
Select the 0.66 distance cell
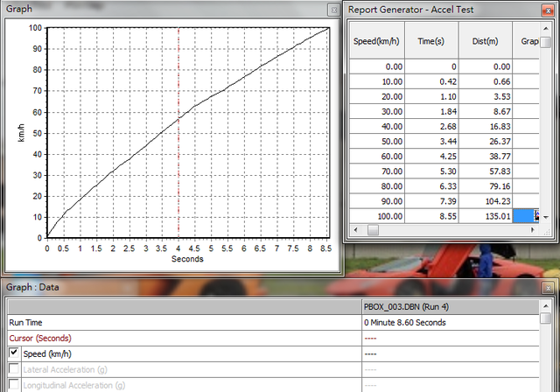486,81
